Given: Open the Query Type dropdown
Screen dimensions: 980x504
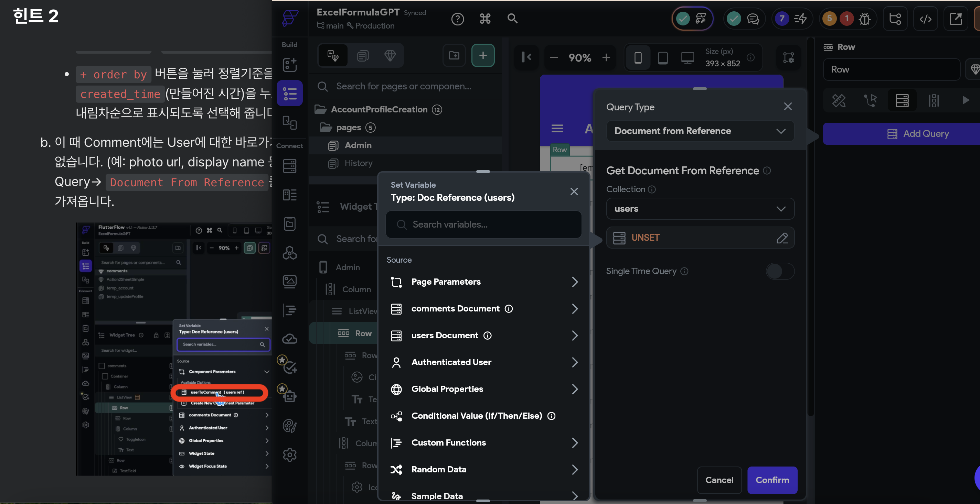Looking at the screenshot, I should 700,131.
